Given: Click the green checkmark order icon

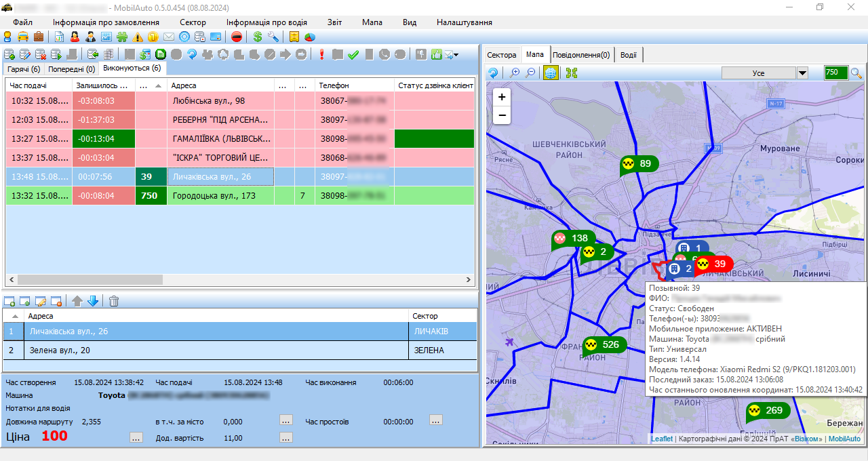Looking at the screenshot, I should 353,55.
